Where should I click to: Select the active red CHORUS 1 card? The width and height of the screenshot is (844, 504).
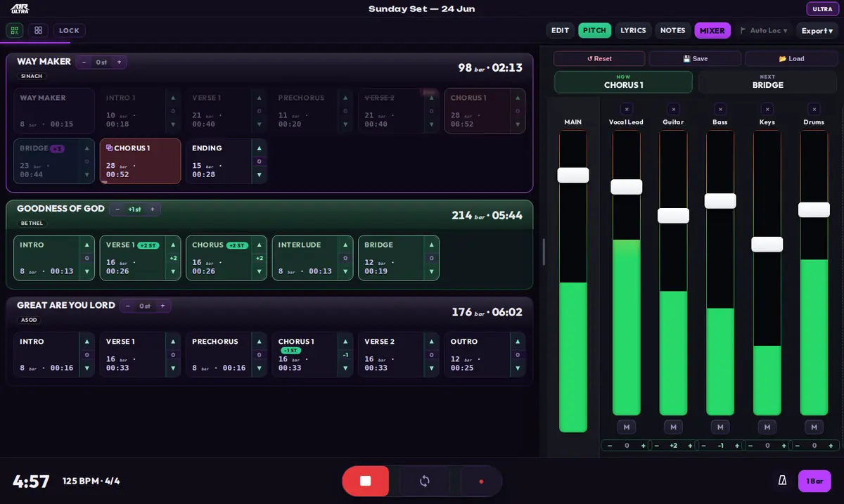pos(141,161)
